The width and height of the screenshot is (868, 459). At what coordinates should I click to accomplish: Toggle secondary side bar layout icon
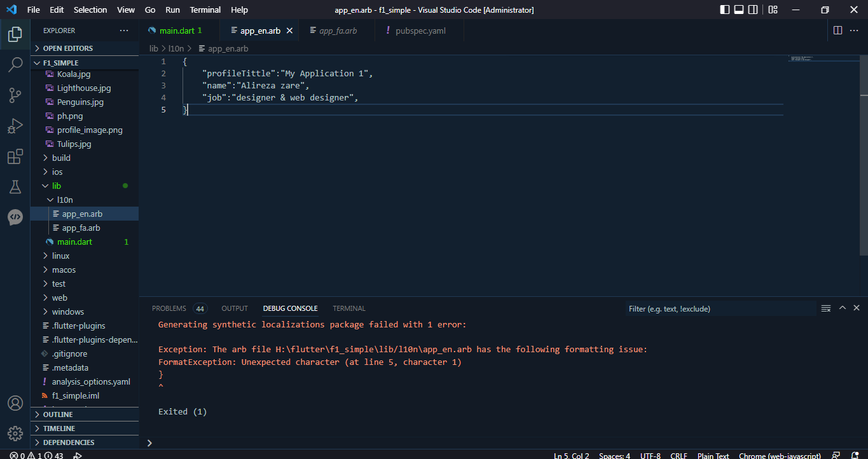(x=753, y=10)
